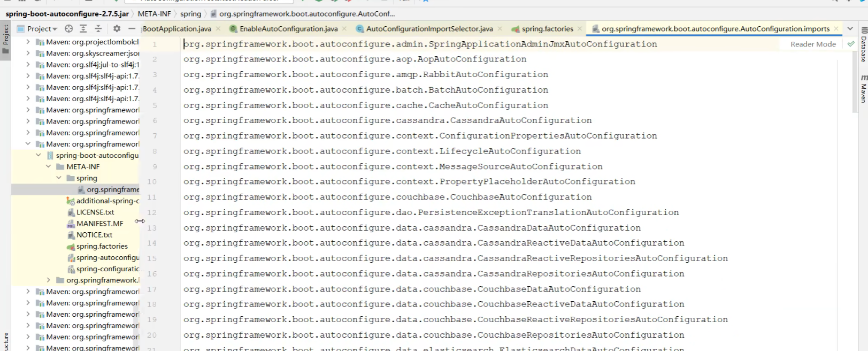868x351 pixels.
Task: Collapse the META-INF folder
Action: [x=49, y=167]
